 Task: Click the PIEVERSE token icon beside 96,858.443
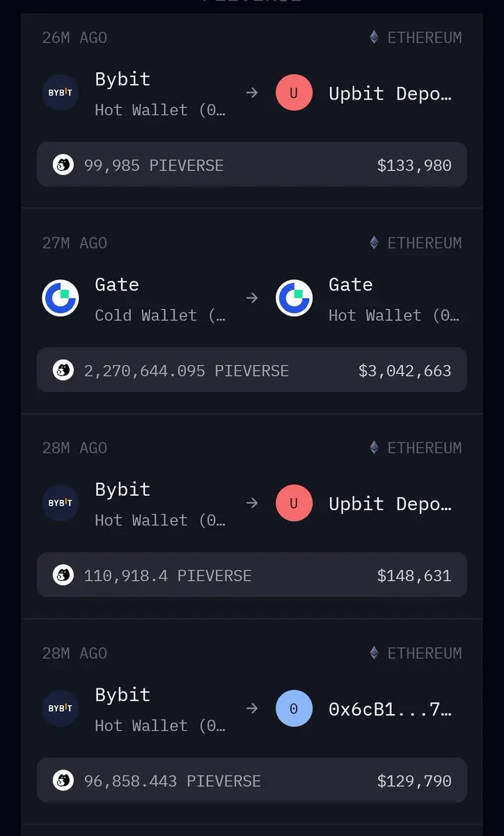63,780
